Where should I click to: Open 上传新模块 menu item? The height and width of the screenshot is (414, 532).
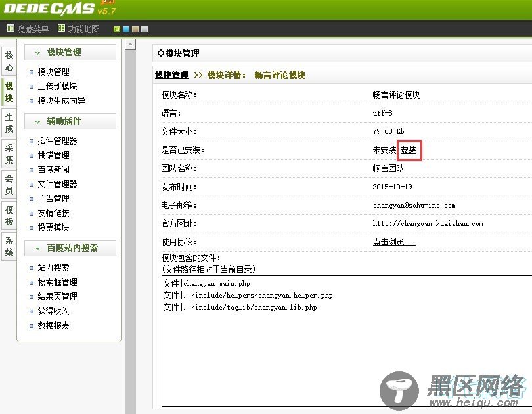[57, 86]
